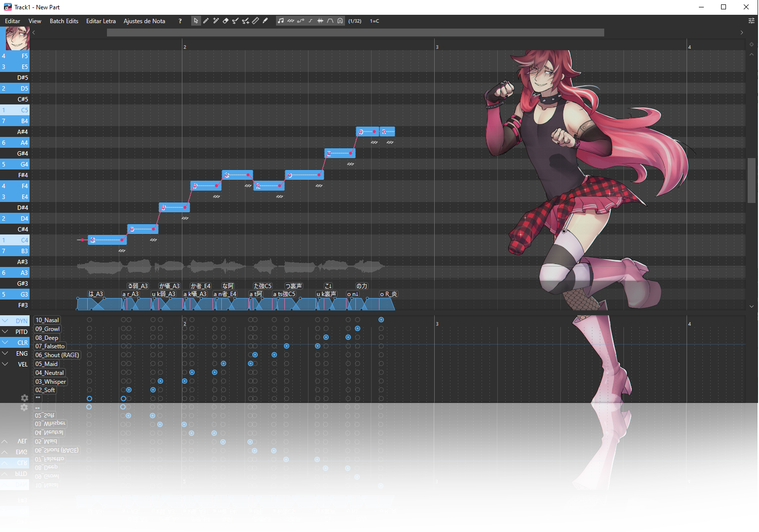Click the singer portrait thumbnail

pyautogui.click(x=17, y=38)
